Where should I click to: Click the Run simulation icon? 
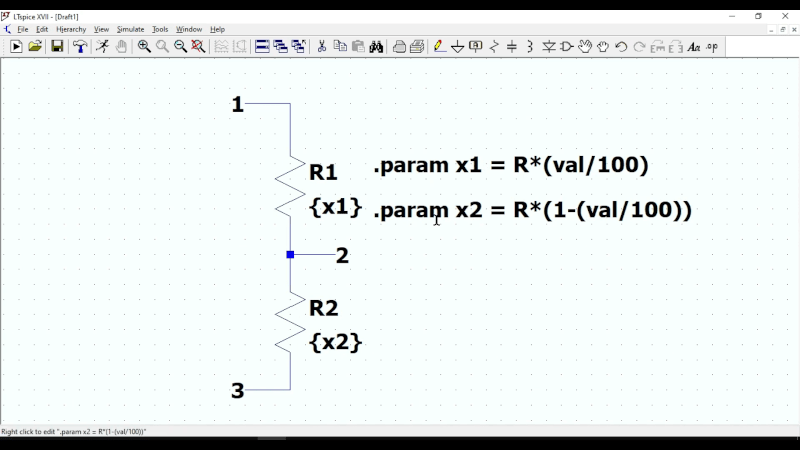(x=16, y=47)
